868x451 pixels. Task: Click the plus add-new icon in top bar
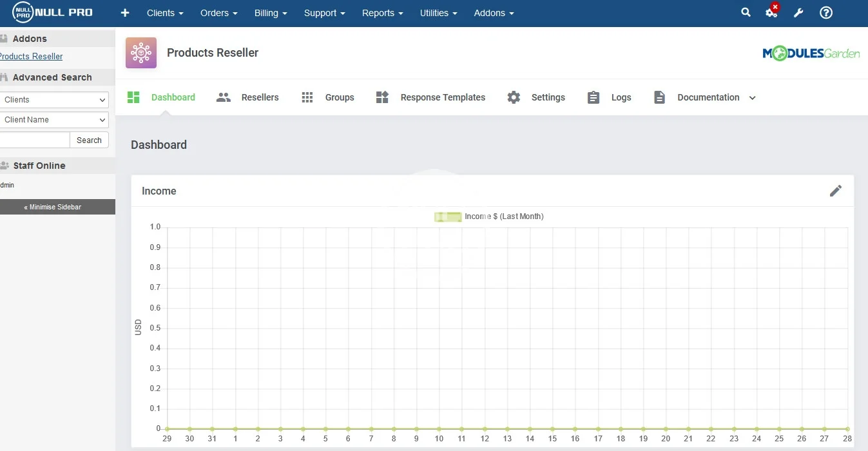pos(125,13)
